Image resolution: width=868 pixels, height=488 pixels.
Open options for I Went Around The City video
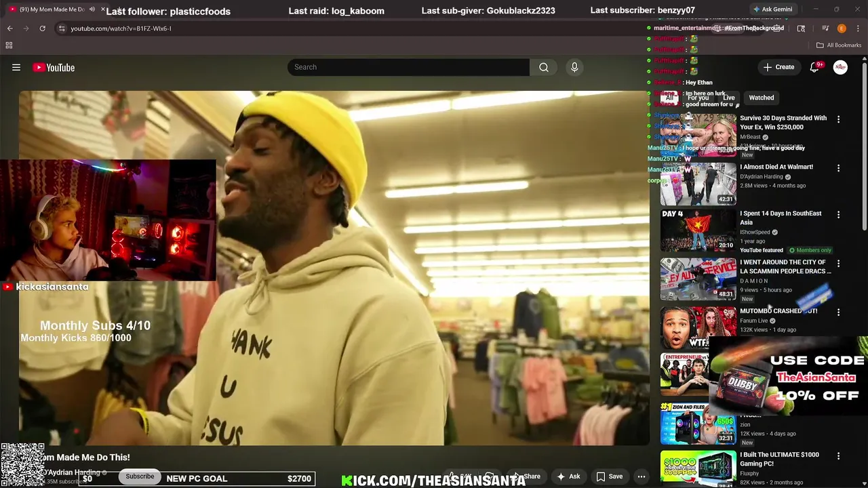[838, 264]
